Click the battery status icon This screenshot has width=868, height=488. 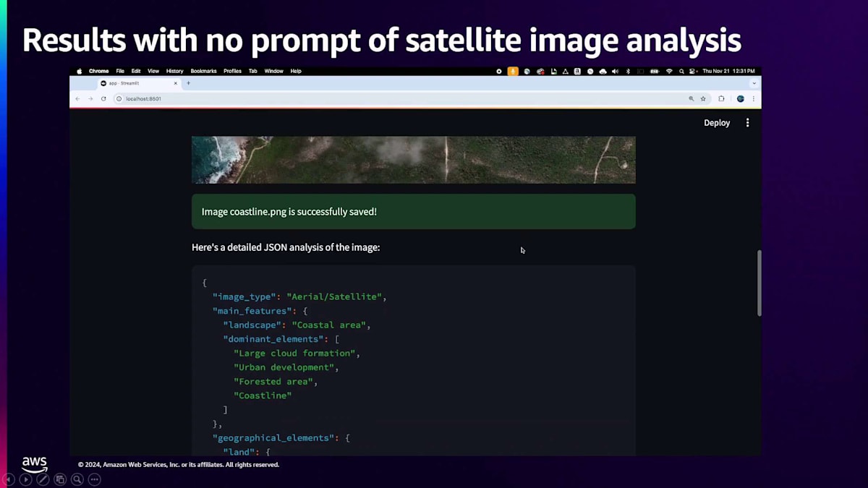(x=655, y=71)
